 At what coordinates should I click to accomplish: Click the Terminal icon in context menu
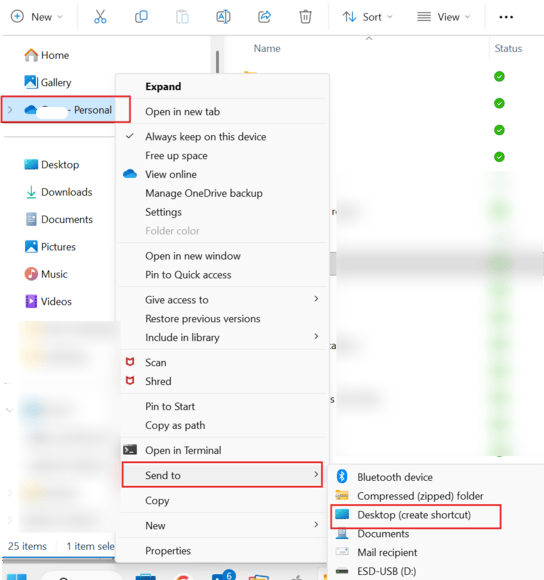point(130,450)
